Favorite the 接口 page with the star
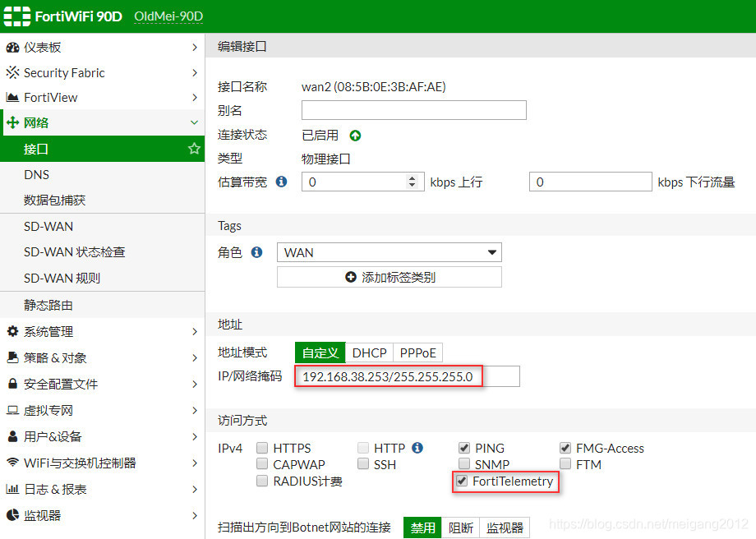The height and width of the screenshot is (539, 756). (x=194, y=149)
